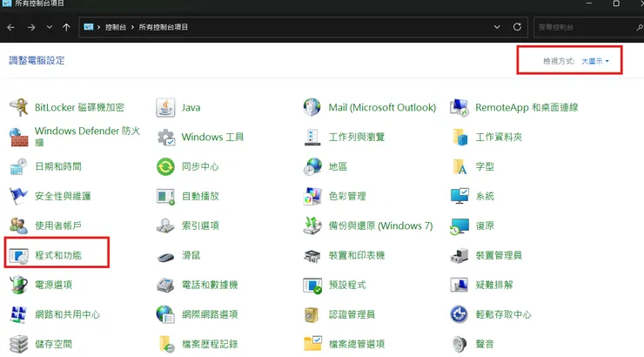
Task: Open 工作列與瀏覽 icon
Action: point(312,138)
